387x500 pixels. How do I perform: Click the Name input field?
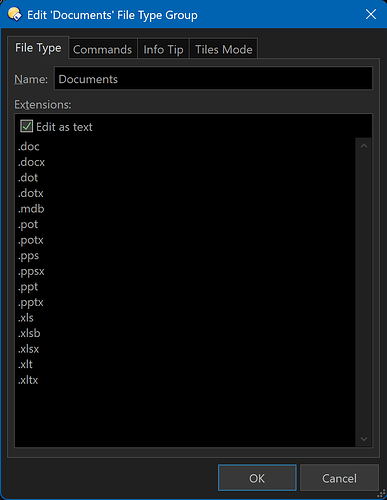[213, 79]
